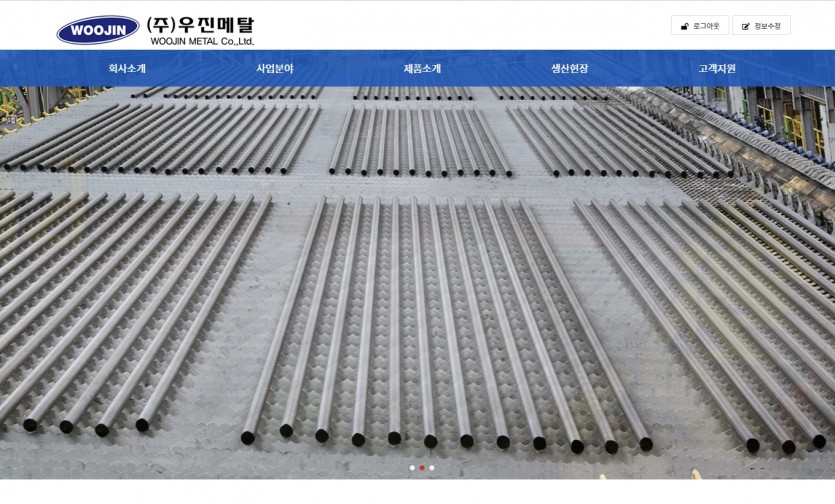Select the first white carousel dot
835x504 pixels.
412,468
